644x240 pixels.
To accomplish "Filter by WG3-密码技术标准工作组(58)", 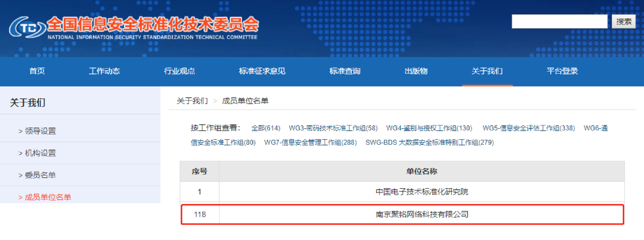I will pos(333,128).
